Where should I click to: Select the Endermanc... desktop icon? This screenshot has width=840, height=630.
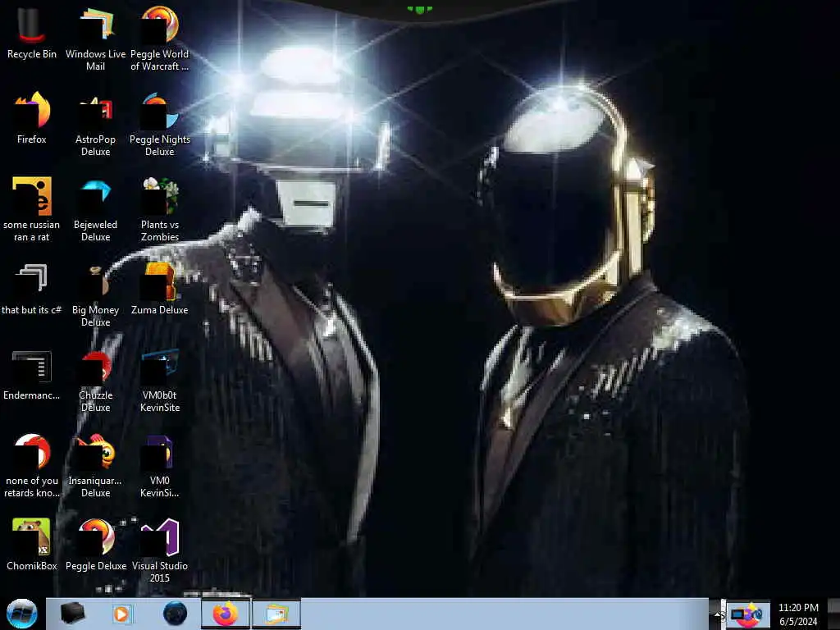[31, 375]
